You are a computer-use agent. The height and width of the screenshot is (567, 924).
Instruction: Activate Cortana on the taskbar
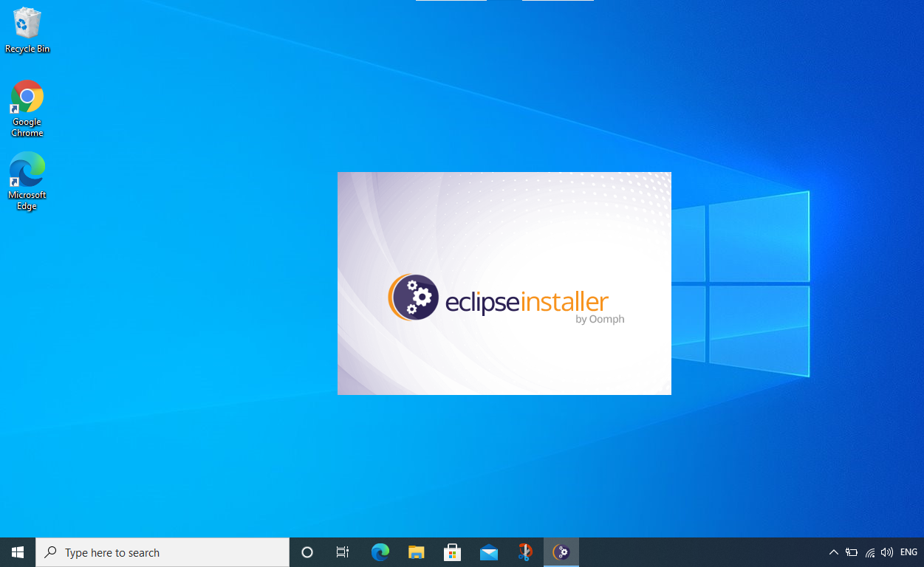click(x=307, y=551)
